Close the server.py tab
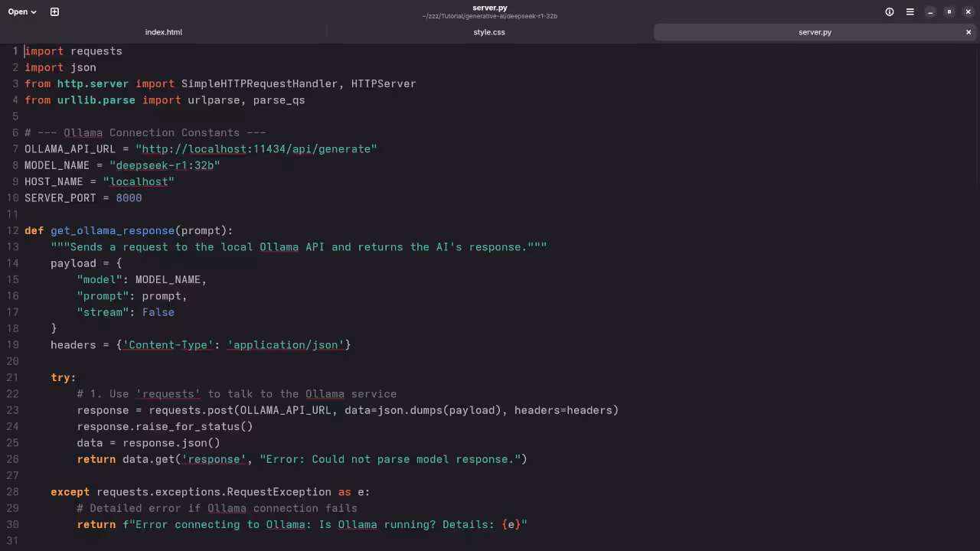This screenshot has height=551, width=980. point(969,32)
